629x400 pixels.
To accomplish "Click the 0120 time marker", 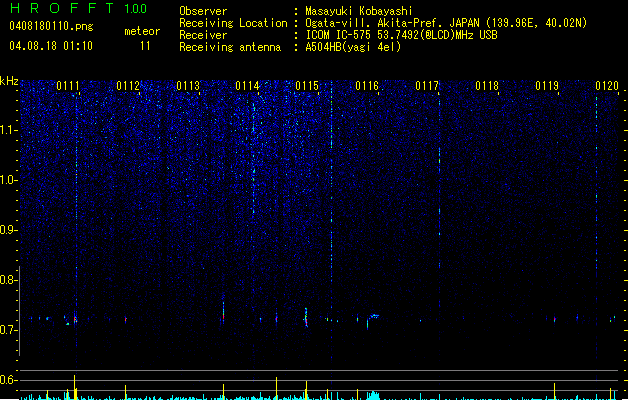I will coord(607,86).
